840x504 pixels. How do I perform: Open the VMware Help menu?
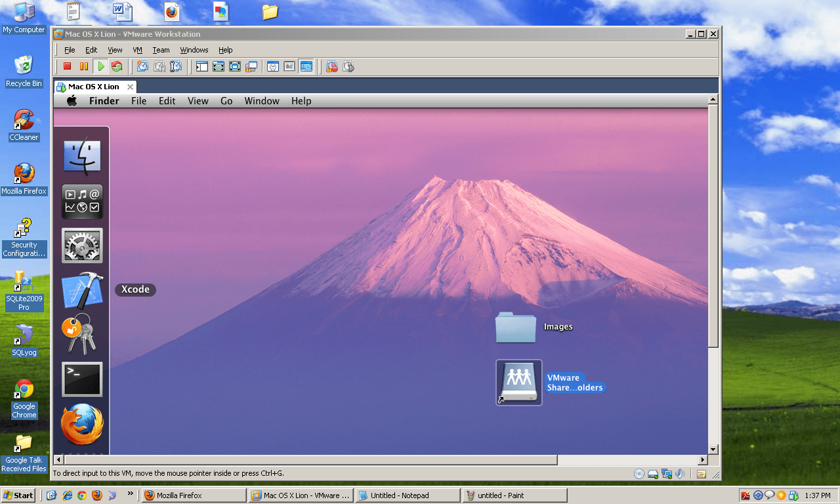(x=226, y=50)
